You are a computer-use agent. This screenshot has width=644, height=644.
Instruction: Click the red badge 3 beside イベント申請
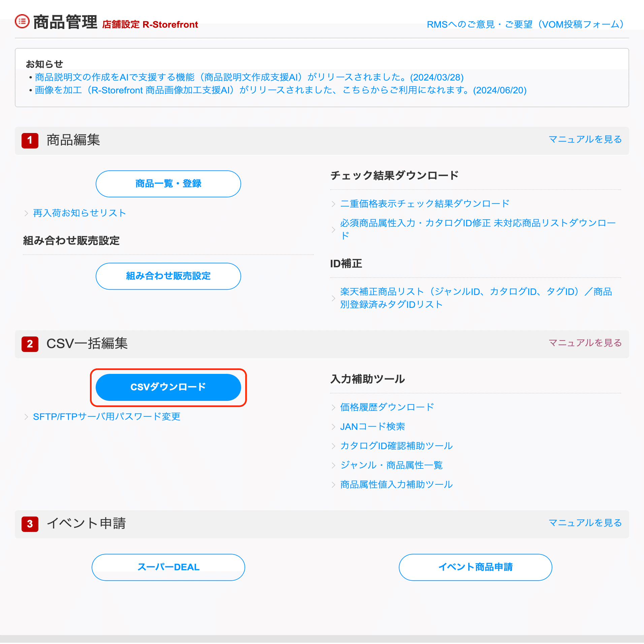click(30, 524)
